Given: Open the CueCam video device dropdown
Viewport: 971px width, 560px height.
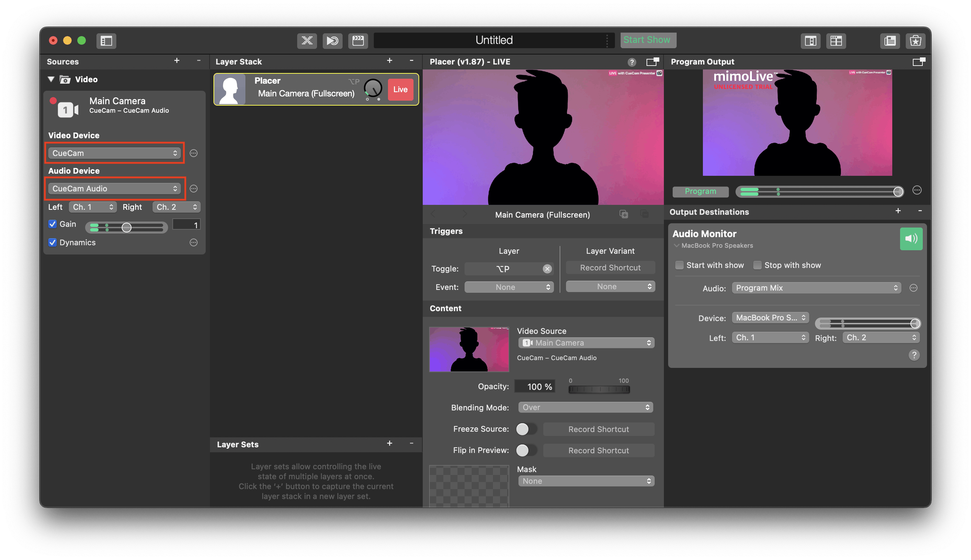Looking at the screenshot, I should [114, 153].
